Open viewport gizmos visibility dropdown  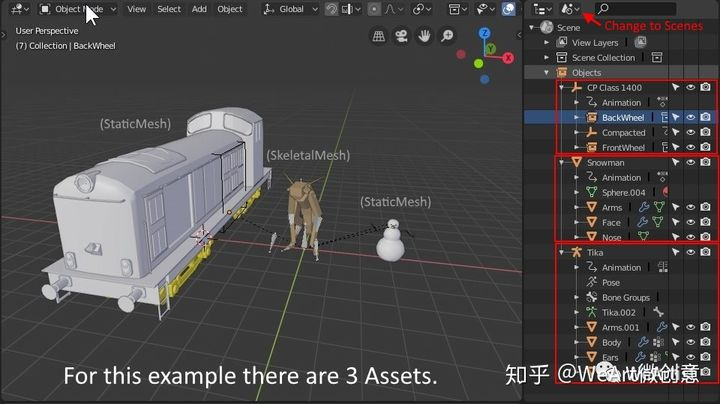point(484,9)
